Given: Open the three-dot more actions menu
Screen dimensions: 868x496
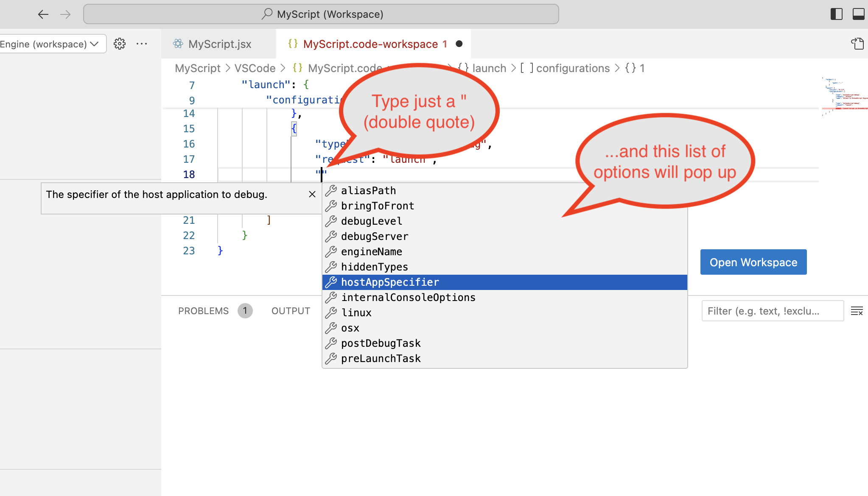Looking at the screenshot, I should tap(142, 44).
